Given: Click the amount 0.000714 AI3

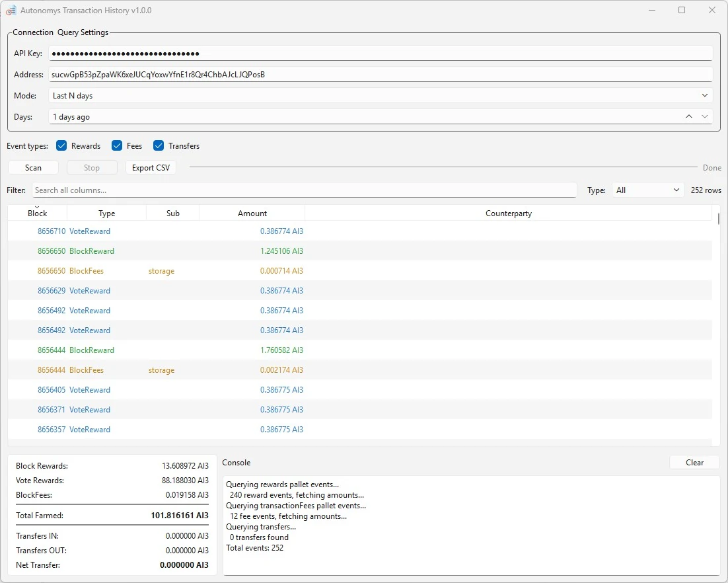Looking at the screenshot, I should [281, 271].
